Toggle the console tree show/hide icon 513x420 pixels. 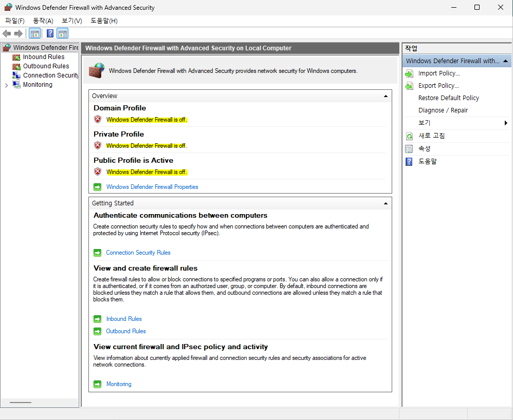[34, 33]
